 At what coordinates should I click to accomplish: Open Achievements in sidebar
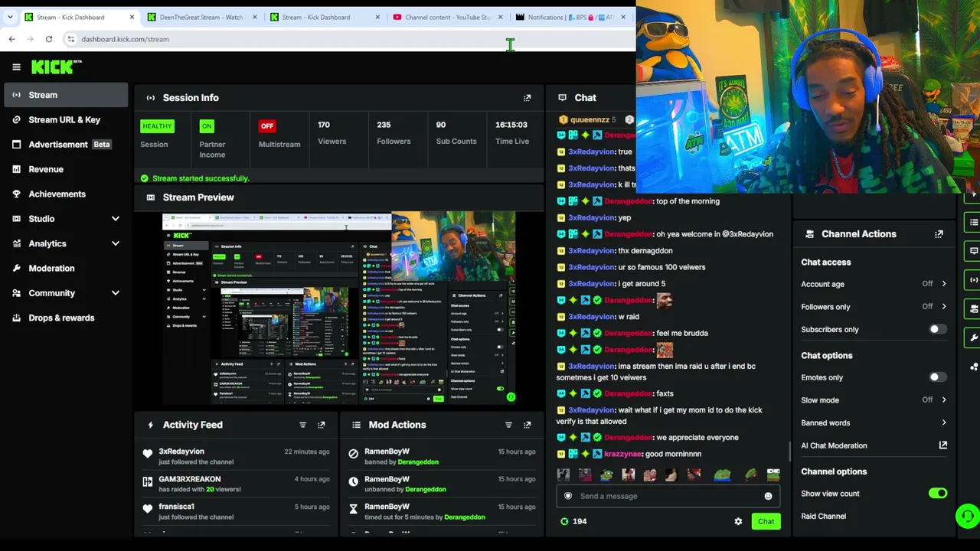[66, 194]
